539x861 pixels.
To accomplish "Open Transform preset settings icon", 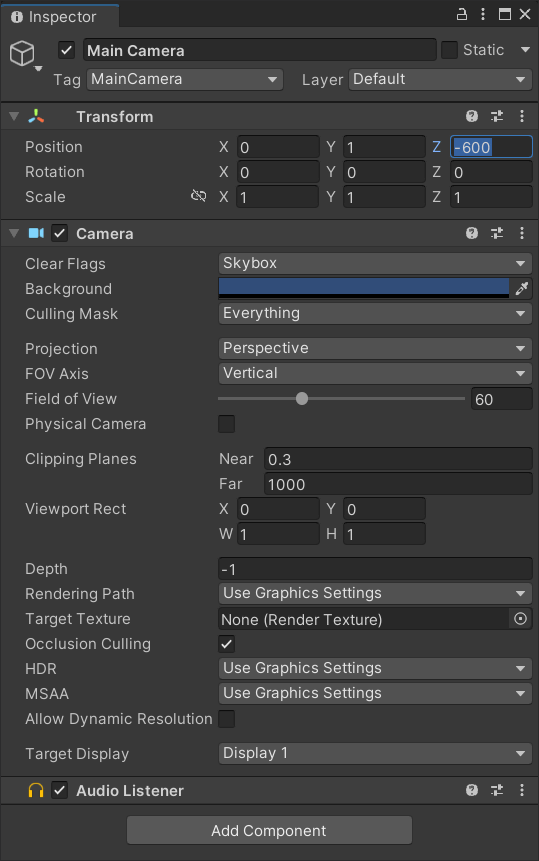I will [497, 116].
